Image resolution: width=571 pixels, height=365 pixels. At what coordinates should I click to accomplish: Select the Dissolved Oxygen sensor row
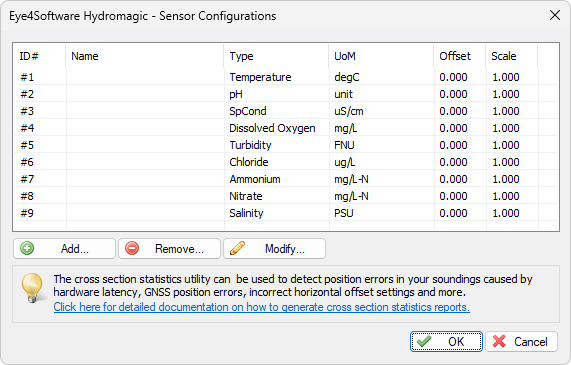point(286,128)
